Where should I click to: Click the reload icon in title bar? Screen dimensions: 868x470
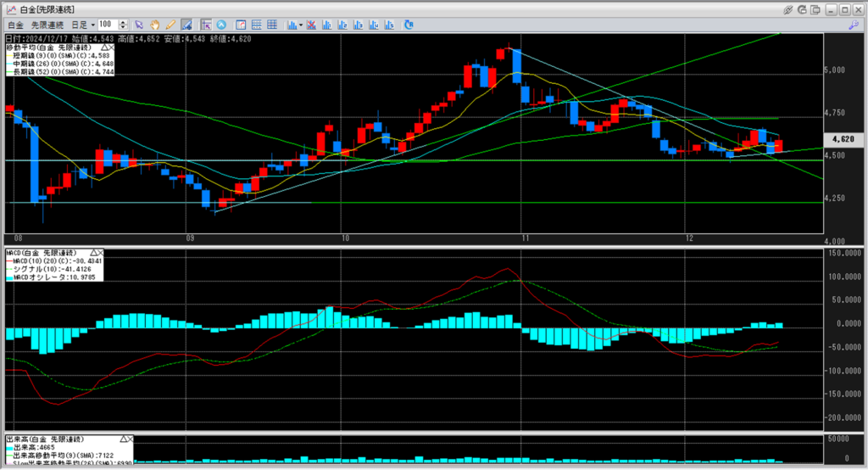tap(804, 8)
